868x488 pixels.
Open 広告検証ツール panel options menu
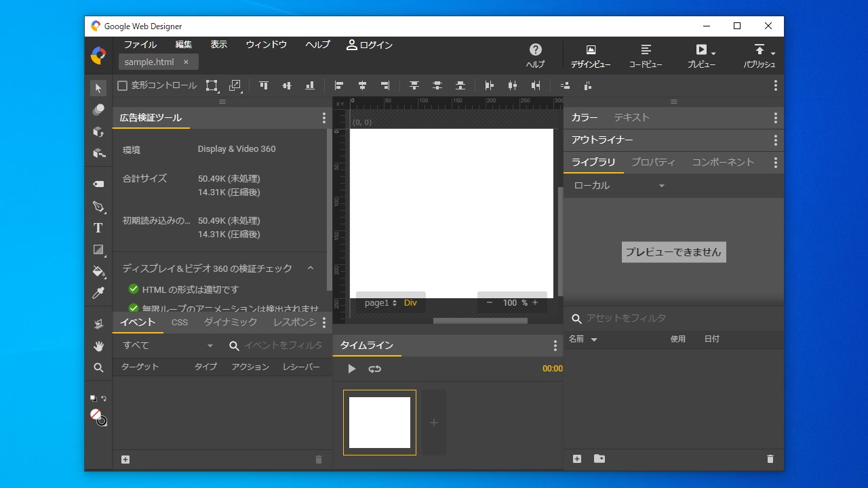tap(324, 118)
